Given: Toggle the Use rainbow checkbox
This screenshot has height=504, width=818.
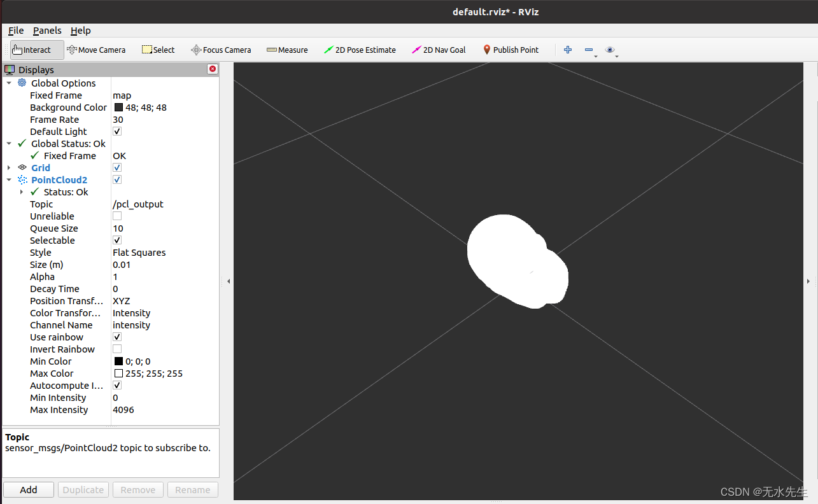Looking at the screenshot, I should [117, 337].
